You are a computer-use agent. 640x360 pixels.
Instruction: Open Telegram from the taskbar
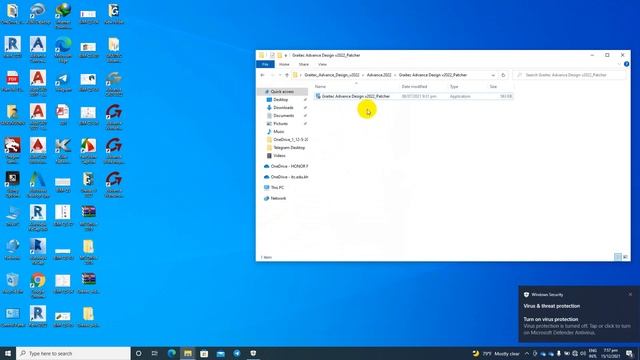pyautogui.click(x=237, y=353)
